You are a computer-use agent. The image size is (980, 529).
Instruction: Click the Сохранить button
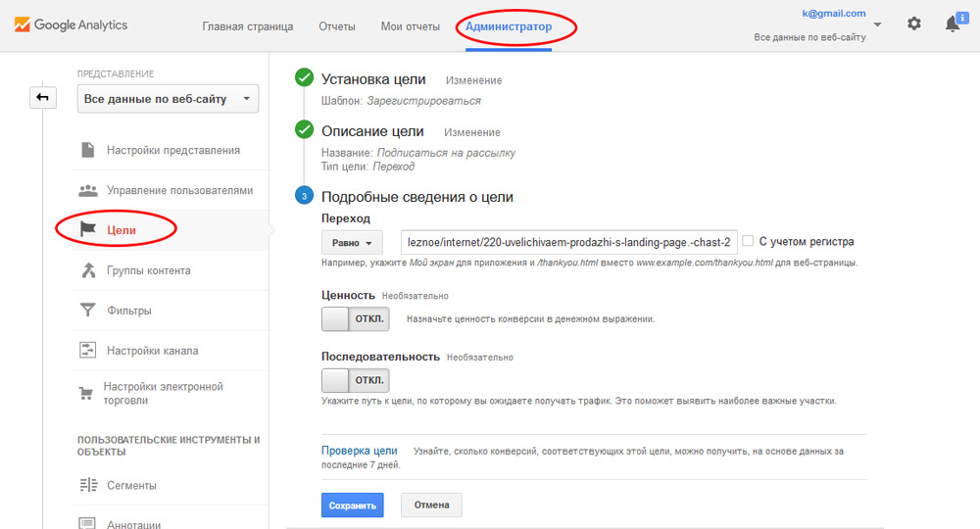[353, 505]
